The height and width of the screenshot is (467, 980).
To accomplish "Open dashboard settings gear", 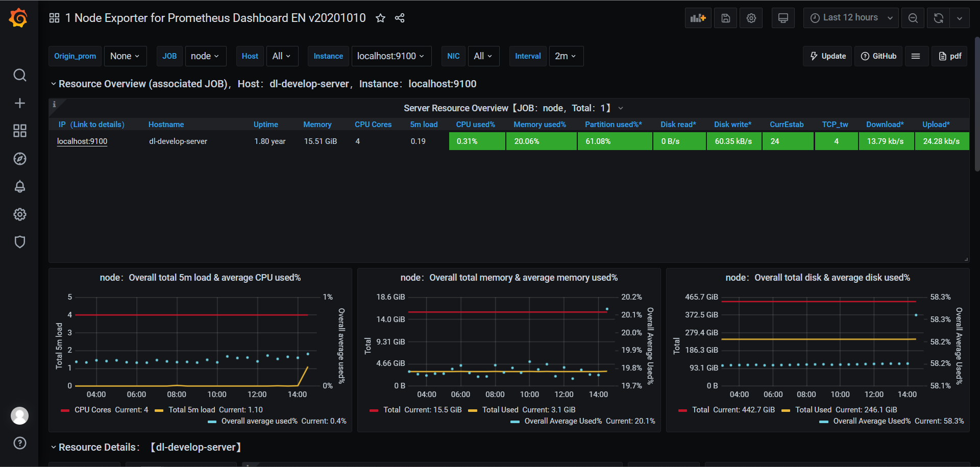I will [750, 18].
